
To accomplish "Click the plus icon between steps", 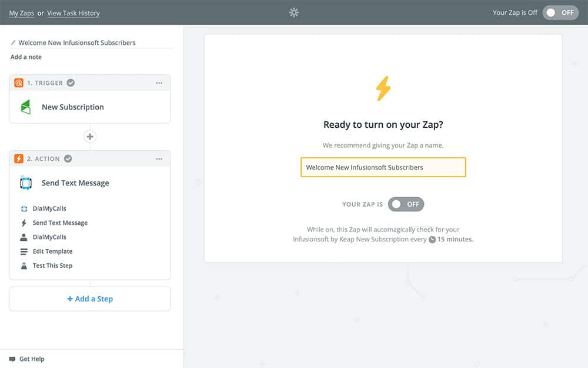I will point(90,137).
